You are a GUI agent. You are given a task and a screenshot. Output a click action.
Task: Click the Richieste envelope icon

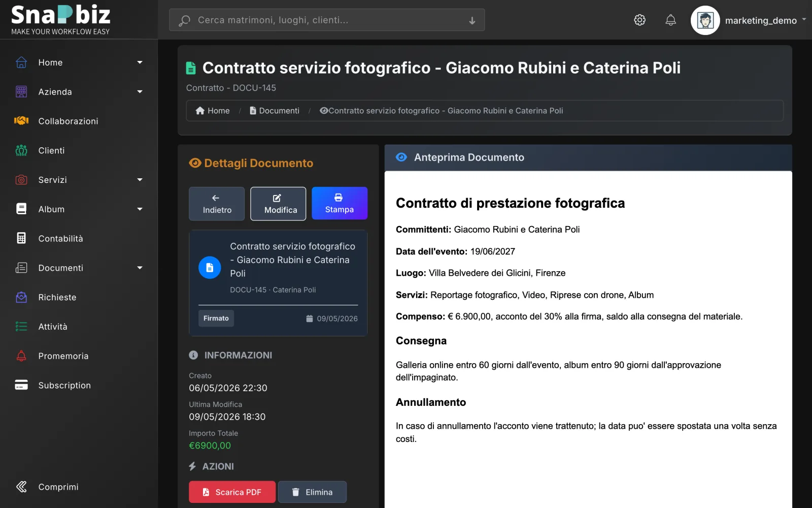pos(21,297)
